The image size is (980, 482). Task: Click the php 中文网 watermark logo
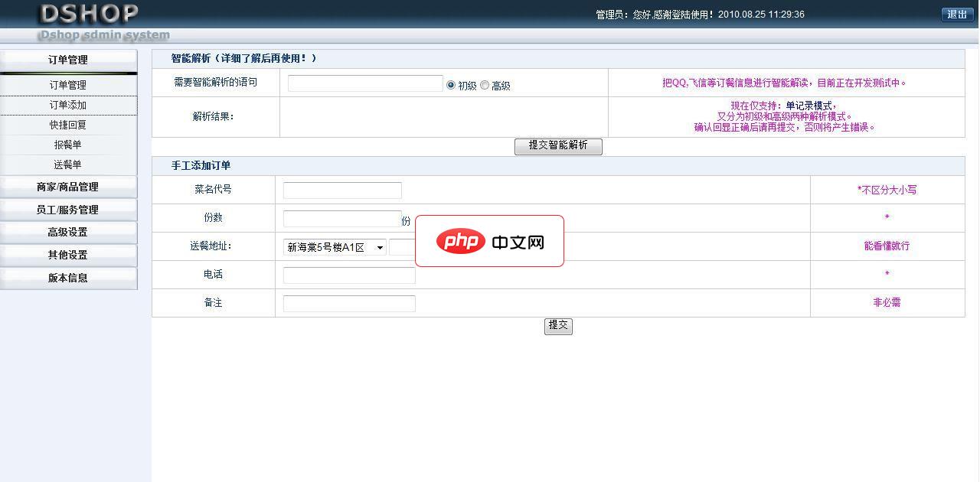[490, 242]
